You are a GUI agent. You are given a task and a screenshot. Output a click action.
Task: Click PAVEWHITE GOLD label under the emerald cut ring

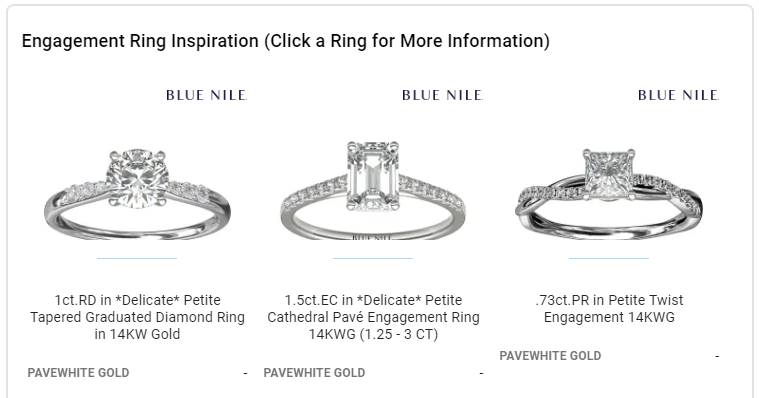click(x=314, y=373)
